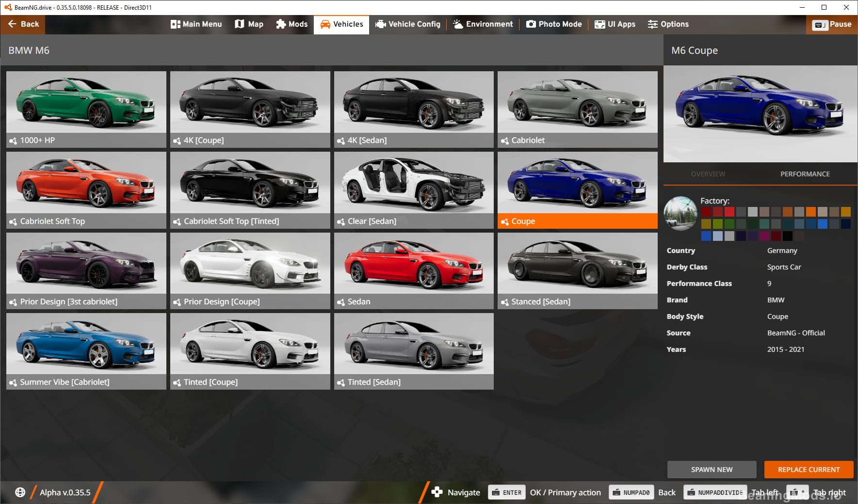Click the NUMPAD0 key hint

pyautogui.click(x=631, y=492)
